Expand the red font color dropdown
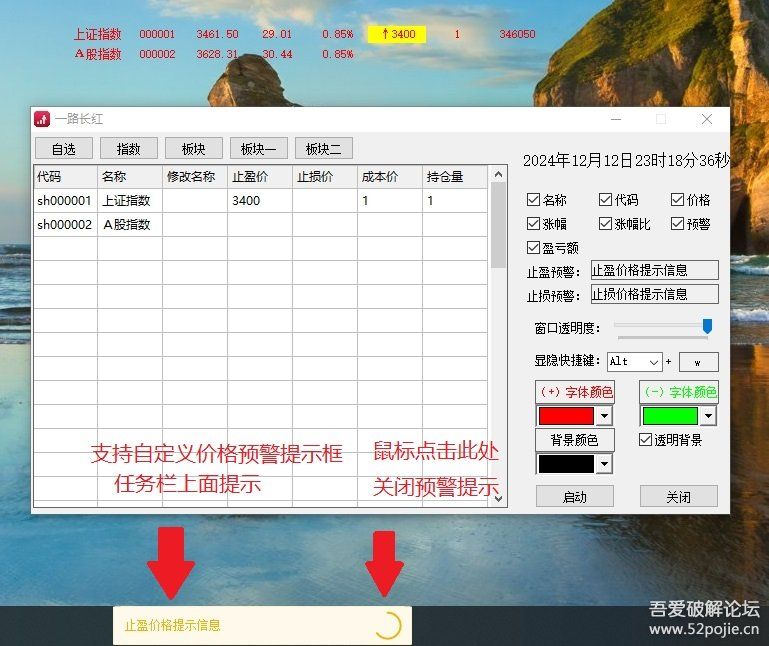 (604, 416)
